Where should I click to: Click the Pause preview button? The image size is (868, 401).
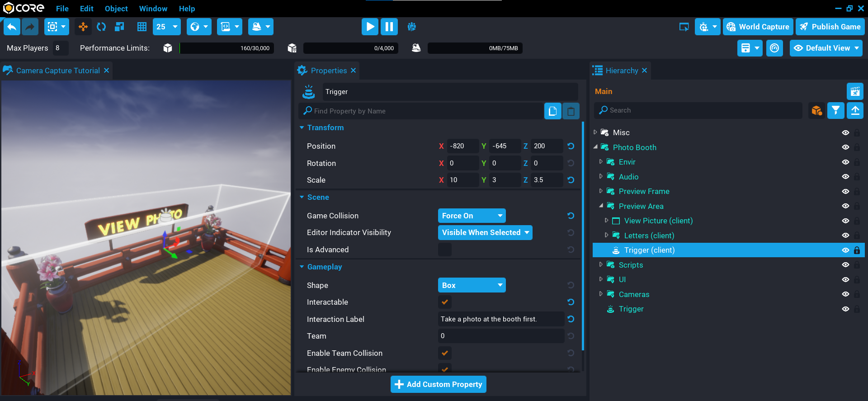point(389,27)
